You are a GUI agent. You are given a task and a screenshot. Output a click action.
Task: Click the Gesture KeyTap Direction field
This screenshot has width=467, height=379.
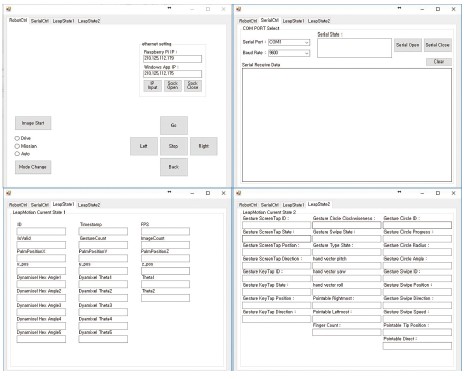point(276,319)
